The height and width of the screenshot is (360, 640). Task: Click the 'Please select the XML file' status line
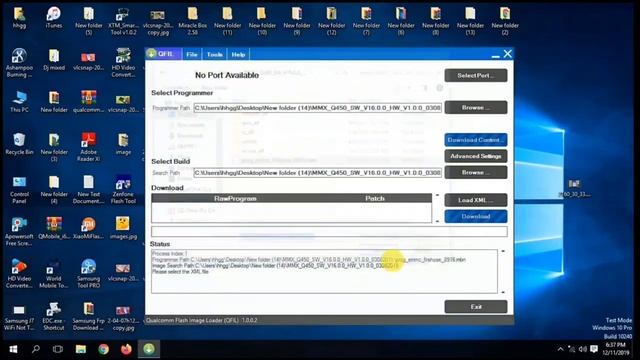180,271
